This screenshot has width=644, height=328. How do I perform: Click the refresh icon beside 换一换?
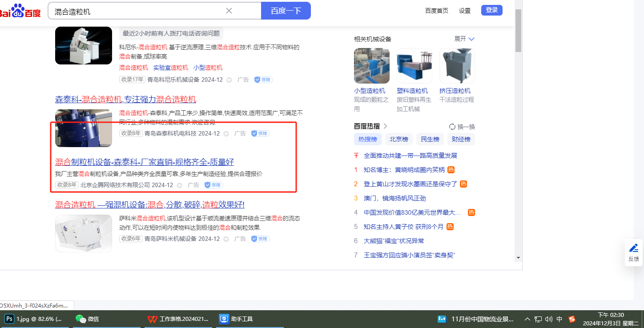point(452,127)
